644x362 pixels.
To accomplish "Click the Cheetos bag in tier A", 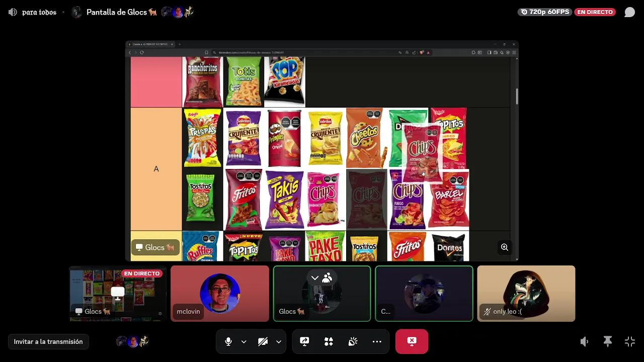I will (x=366, y=138).
